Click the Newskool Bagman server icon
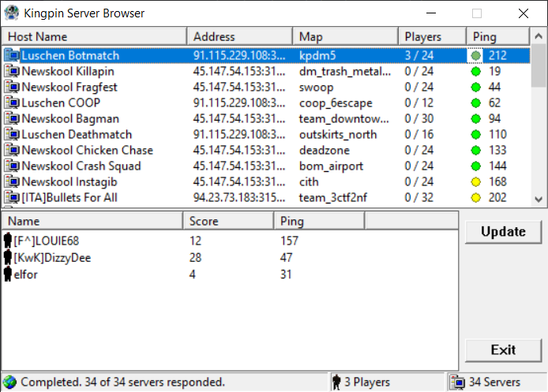This screenshot has height=392, width=548. 12,118
